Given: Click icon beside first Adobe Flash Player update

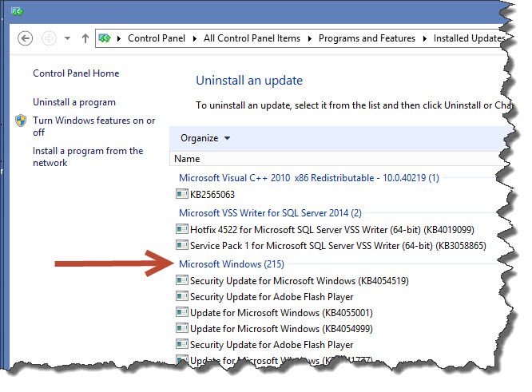Looking at the screenshot, I should pos(182,296).
